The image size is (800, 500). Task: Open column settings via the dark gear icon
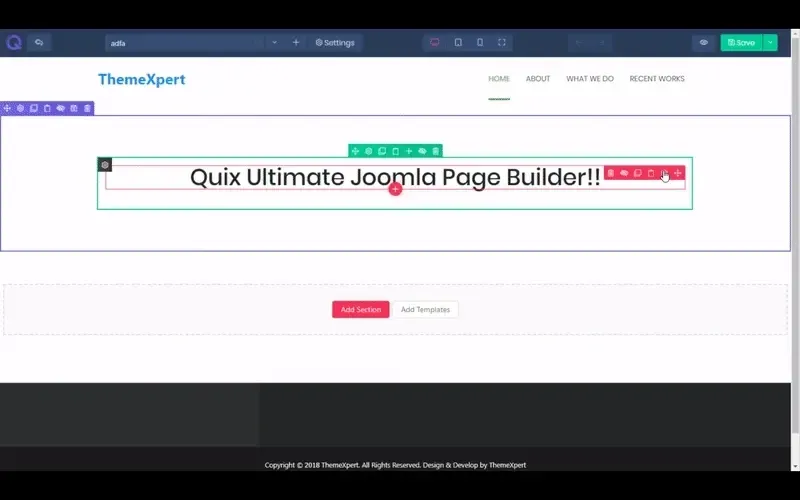(x=105, y=165)
